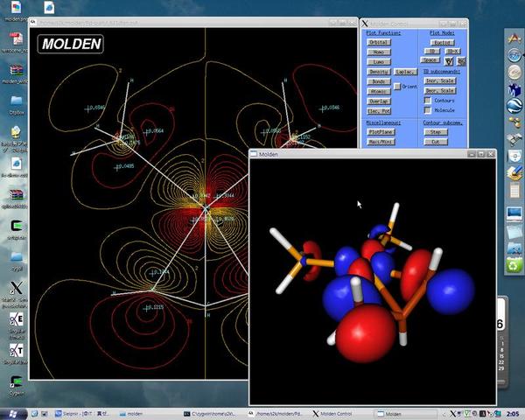Open the Start menu orb
The width and height of the screenshot is (525, 420).
[13, 414]
